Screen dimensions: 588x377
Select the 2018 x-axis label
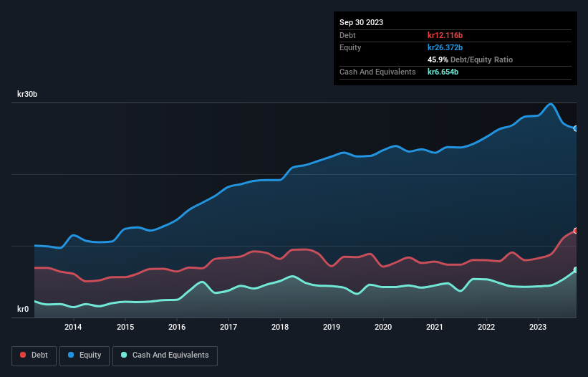point(280,328)
